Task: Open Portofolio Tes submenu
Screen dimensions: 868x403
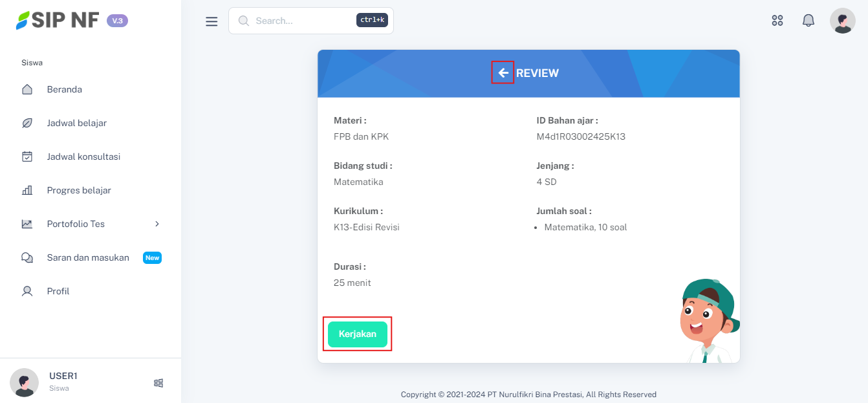Action: click(76, 224)
